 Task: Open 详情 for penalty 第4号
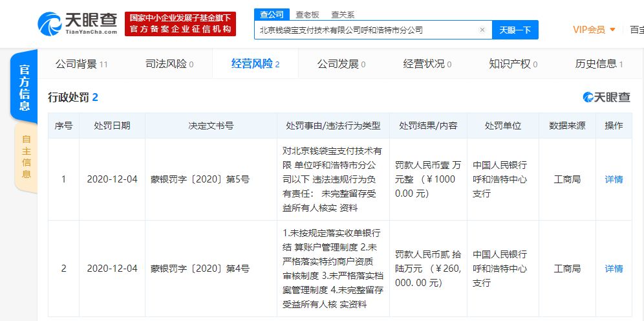(614, 269)
